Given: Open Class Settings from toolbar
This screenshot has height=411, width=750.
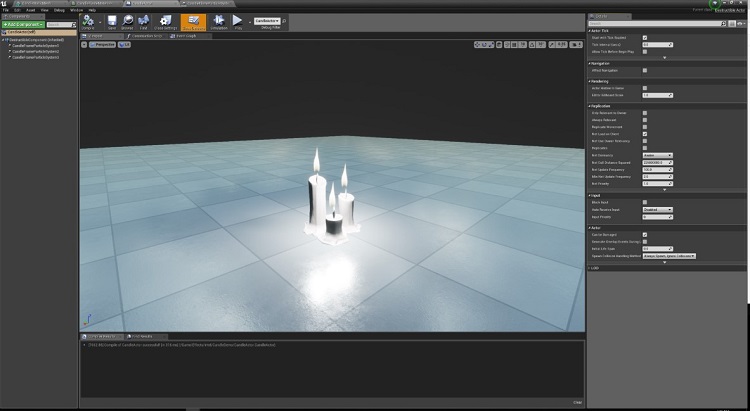Looking at the screenshot, I should (x=166, y=21).
